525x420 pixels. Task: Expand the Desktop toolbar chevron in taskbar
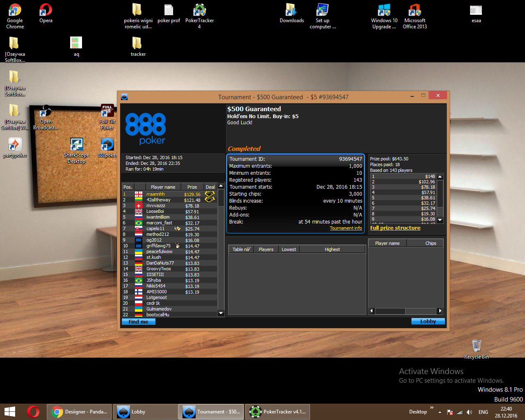tap(431, 408)
